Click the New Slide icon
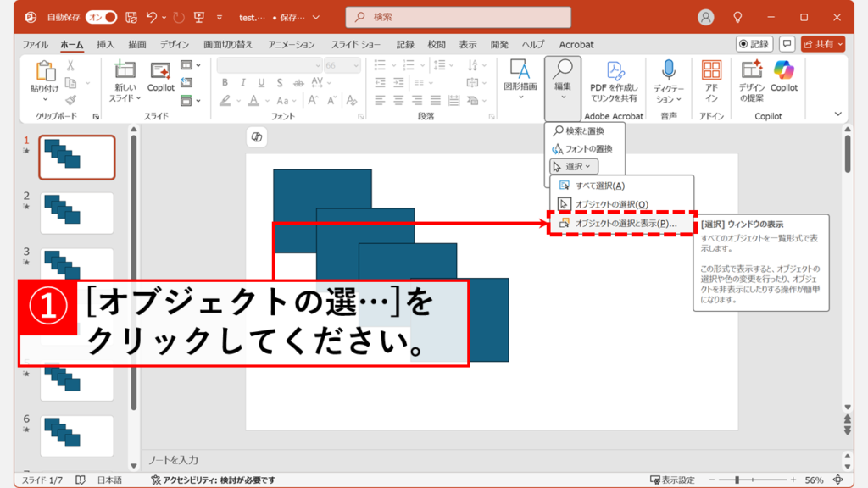 tap(125, 71)
